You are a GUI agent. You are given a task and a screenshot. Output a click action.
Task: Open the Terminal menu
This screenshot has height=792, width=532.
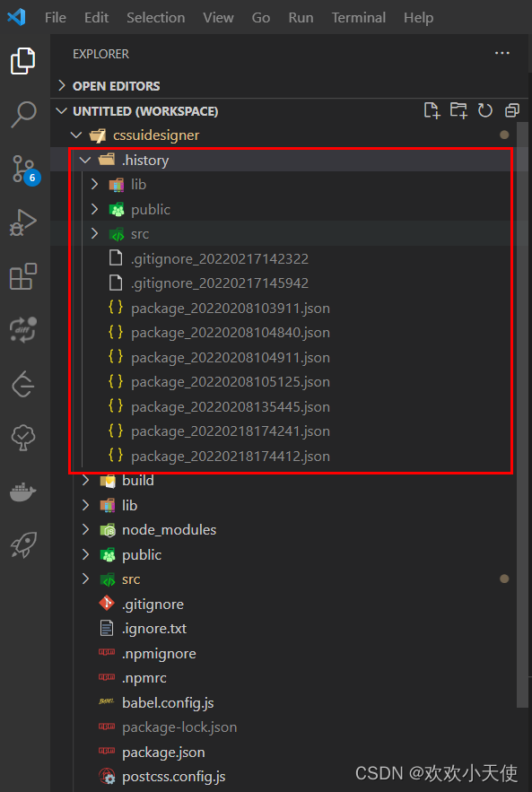[x=358, y=18]
